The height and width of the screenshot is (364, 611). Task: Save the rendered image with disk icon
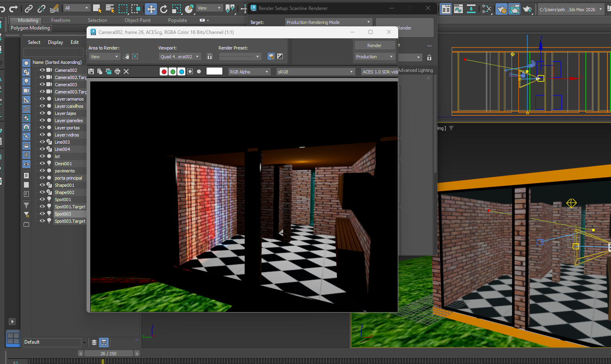tap(91, 71)
